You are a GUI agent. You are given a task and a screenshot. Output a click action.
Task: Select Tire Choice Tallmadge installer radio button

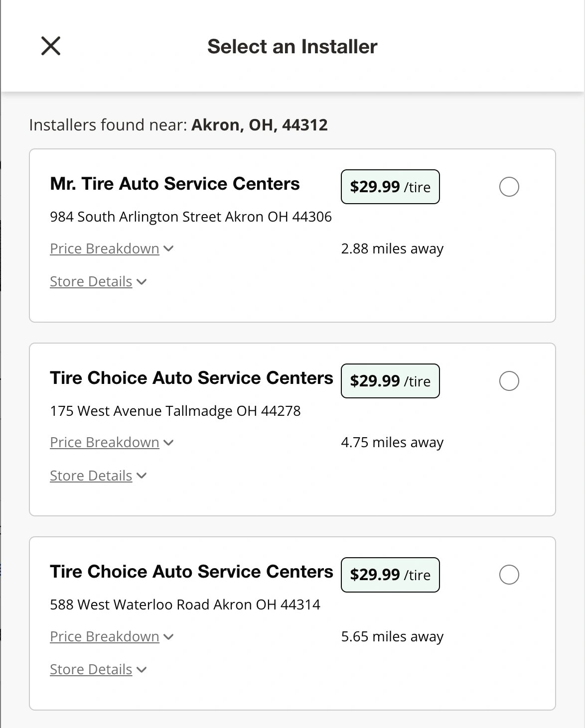(x=509, y=381)
